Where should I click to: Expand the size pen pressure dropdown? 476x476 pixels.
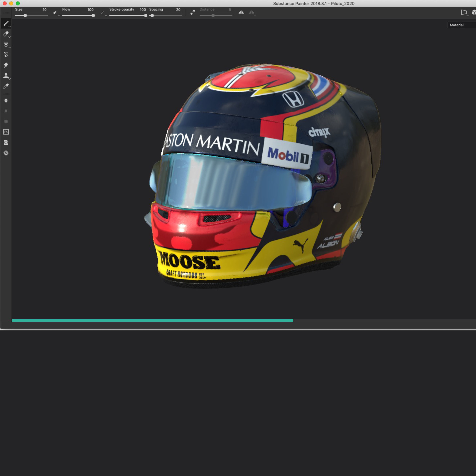click(56, 13)
